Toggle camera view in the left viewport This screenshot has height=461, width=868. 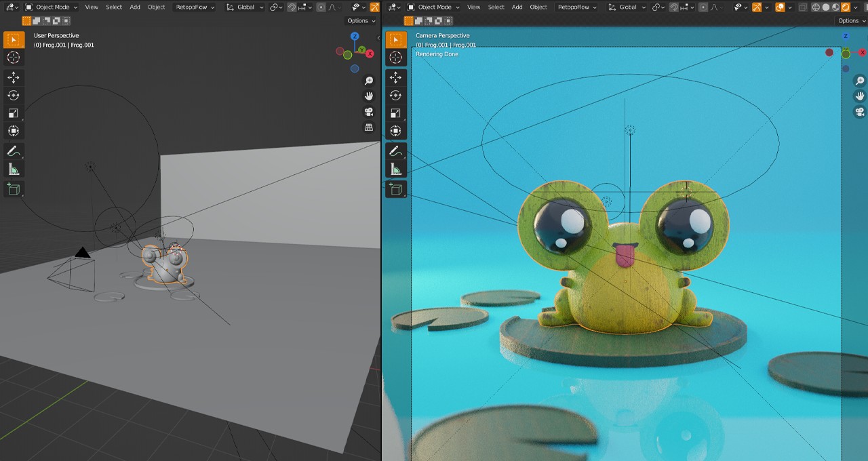point(369,112)
